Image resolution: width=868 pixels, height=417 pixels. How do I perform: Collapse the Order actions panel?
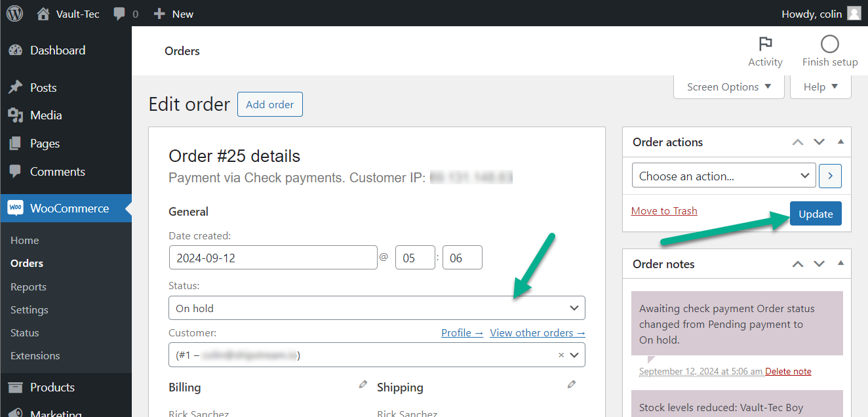coord(840,142)
